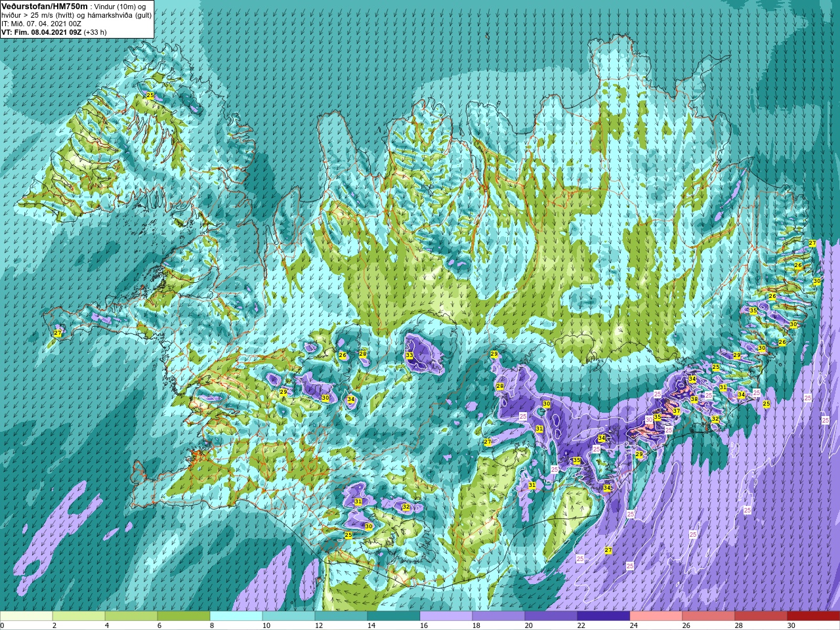
Task: Click the 28–30 m/s red legend swatch
Action: point(761,616)
